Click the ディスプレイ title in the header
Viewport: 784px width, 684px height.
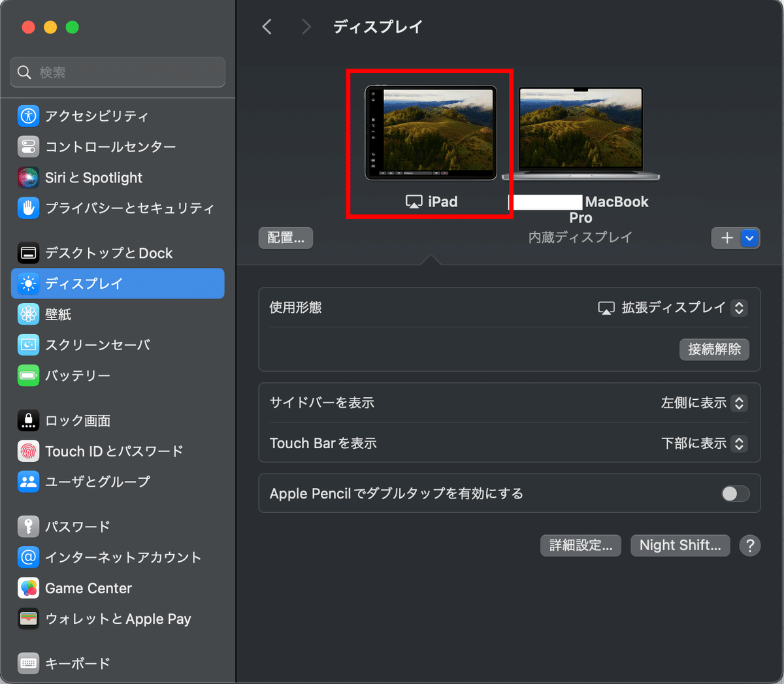(378, 27)
